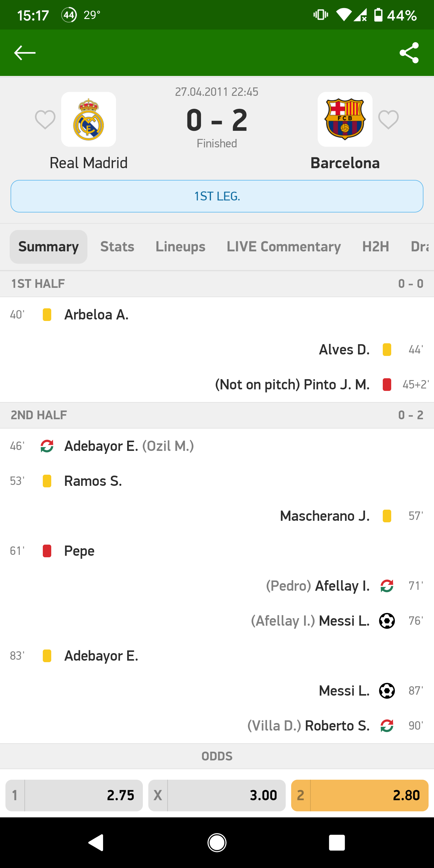The width and height of the screenshot is (434, 868).
Task: Open Arbeloa A. player entry
Action: pos(96,315)
